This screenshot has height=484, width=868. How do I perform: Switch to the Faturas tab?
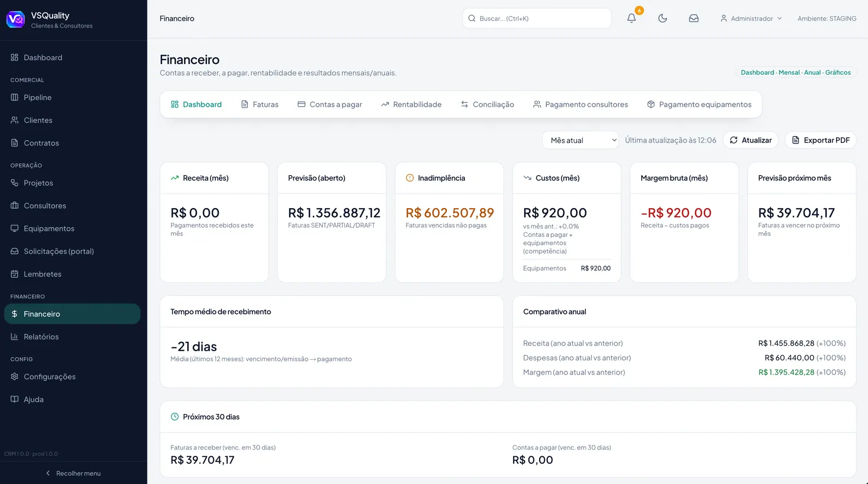click(x=260, y=104)
